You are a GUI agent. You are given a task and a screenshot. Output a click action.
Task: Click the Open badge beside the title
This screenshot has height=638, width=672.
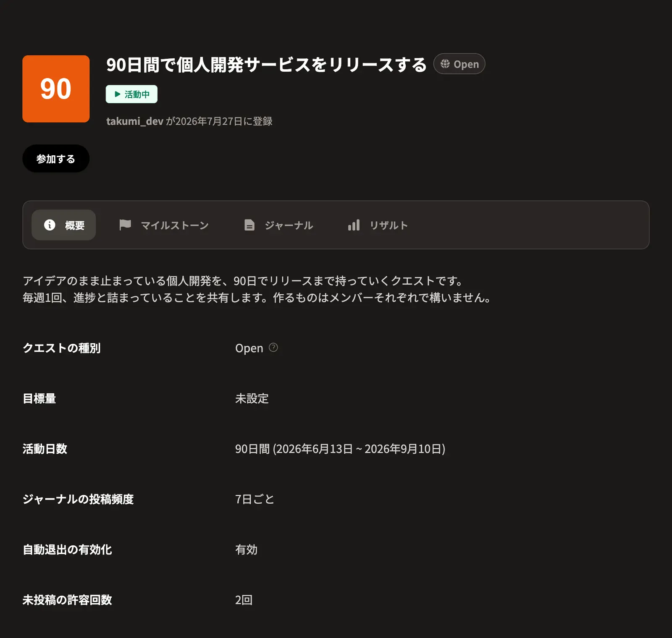coord(459,64)
